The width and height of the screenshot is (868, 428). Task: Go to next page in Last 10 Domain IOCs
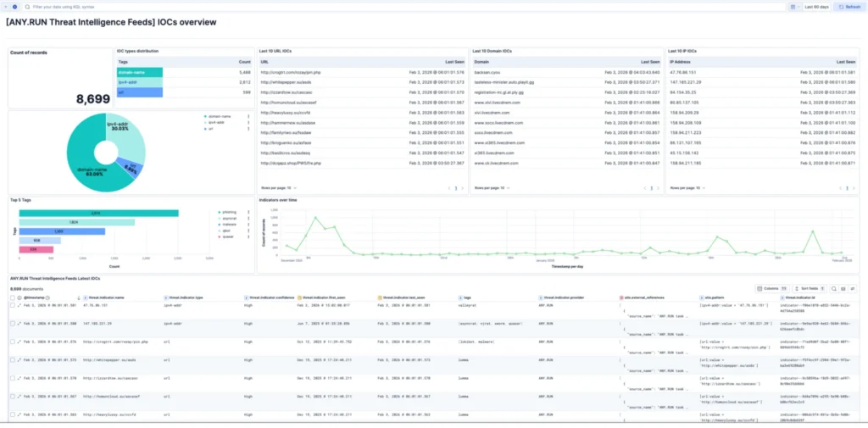tap(659, 188)
